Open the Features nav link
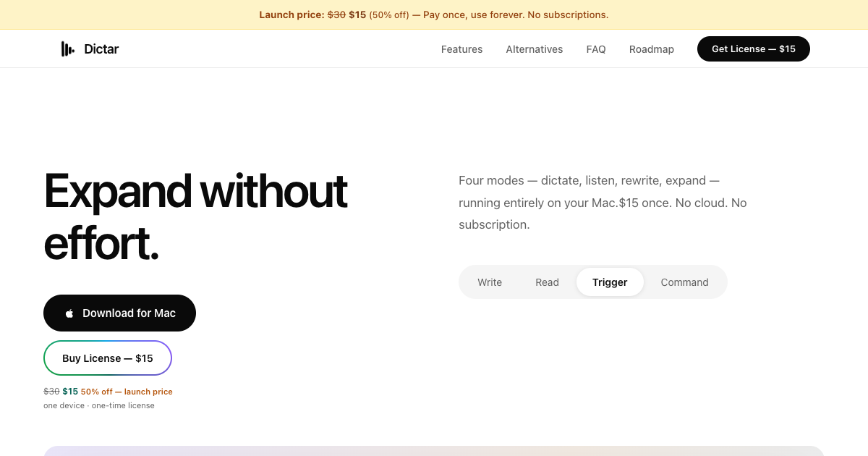Screen dimensions: 868x456 [x=461, y=49]
